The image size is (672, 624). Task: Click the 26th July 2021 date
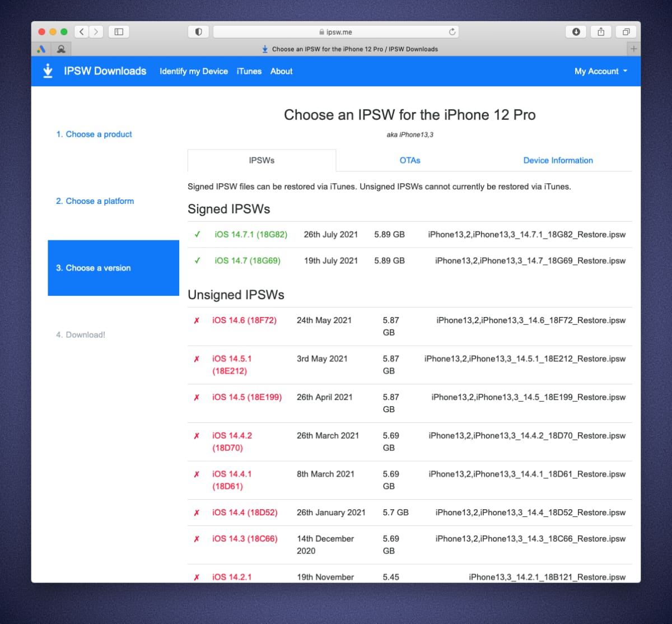tap(330, 235)
